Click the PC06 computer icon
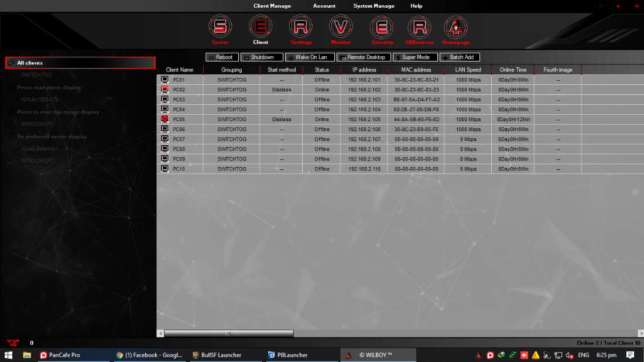Viewport: 644px width, 362px height. pyautogui.click(x=165, y=129)
